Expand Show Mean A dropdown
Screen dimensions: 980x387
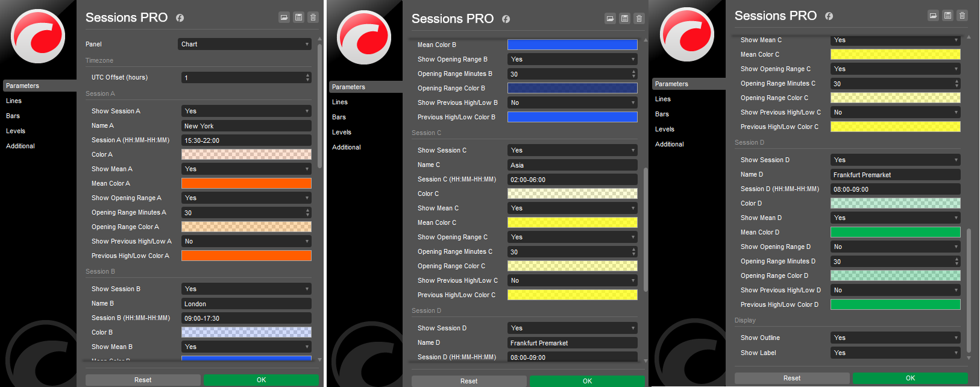click(247, 169)
